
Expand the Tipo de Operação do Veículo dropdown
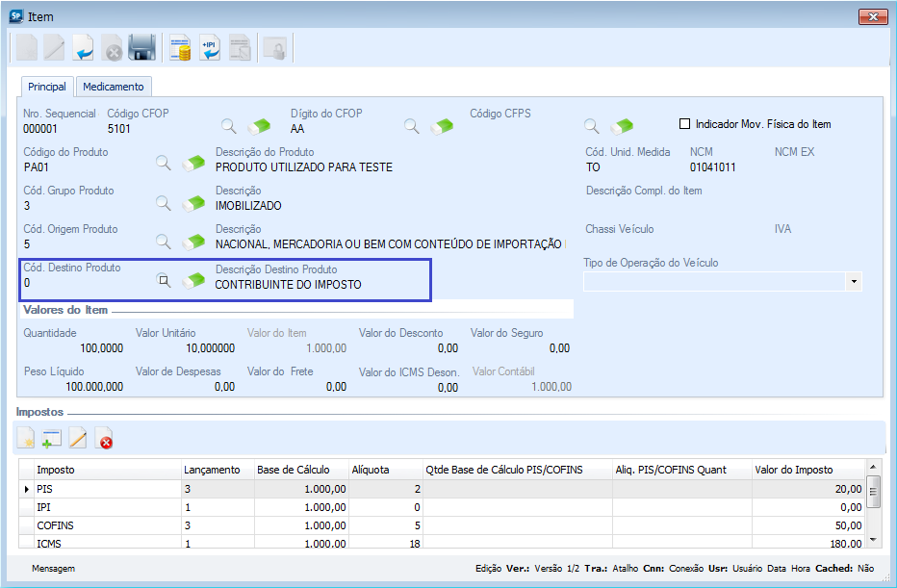click(853, 281)
